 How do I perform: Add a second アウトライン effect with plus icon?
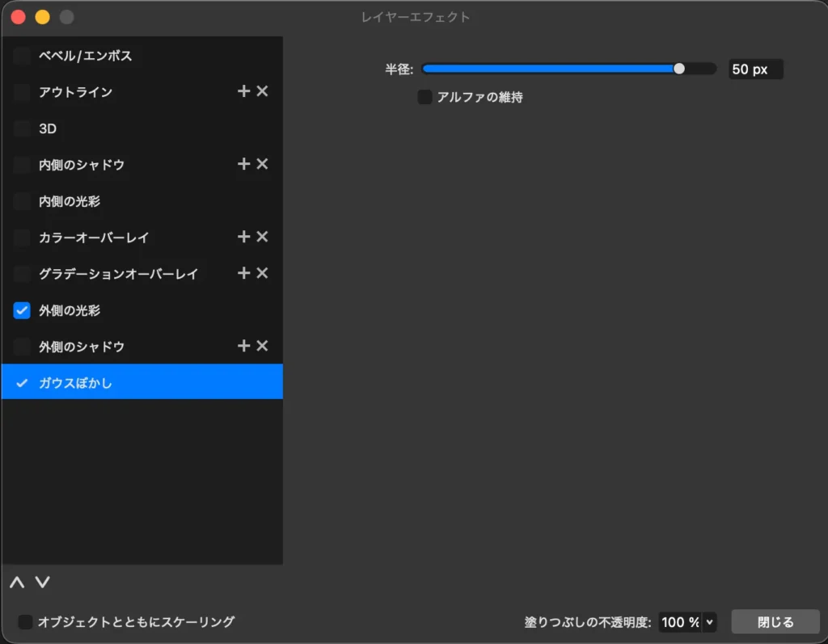coord(243,91)
